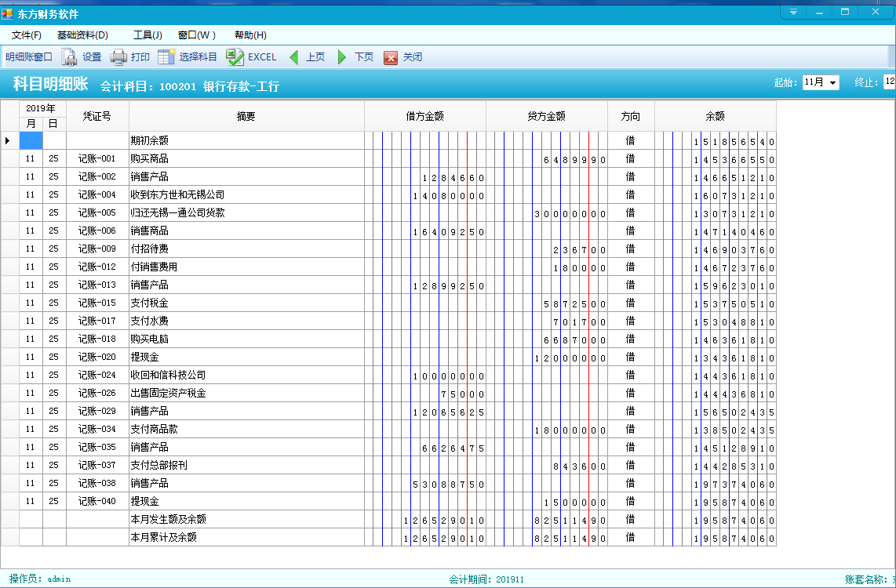Click the 上页 text button
This screenshot has height=588, width=896.
(x=315, y=57)
